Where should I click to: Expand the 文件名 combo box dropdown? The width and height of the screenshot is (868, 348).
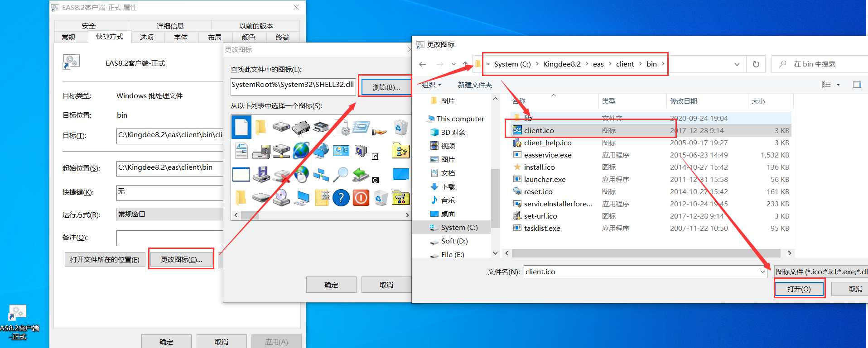(763, 272)
